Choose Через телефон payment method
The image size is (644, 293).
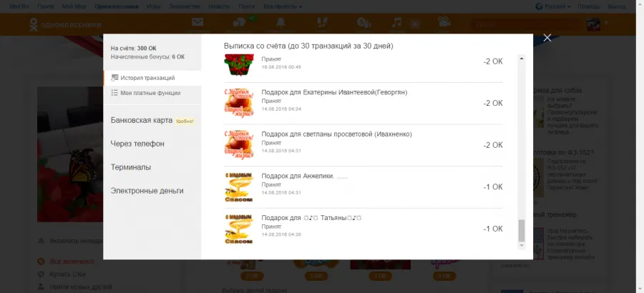tap(137, 144)
